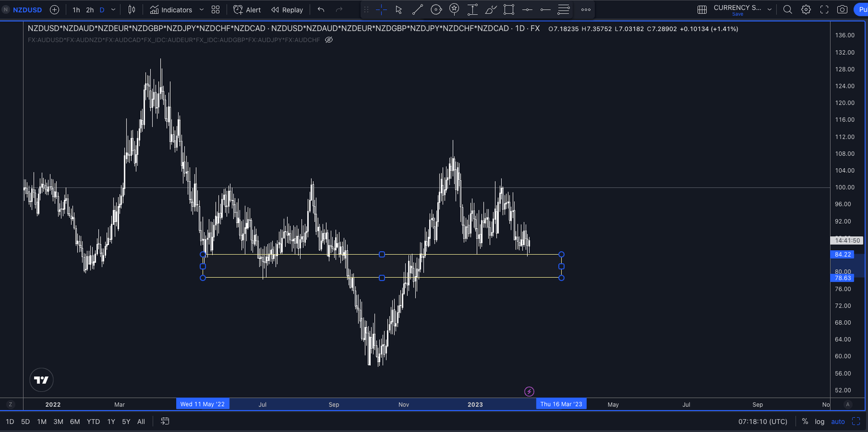Select the Trend Line drawing tool

tap(418, 10)
